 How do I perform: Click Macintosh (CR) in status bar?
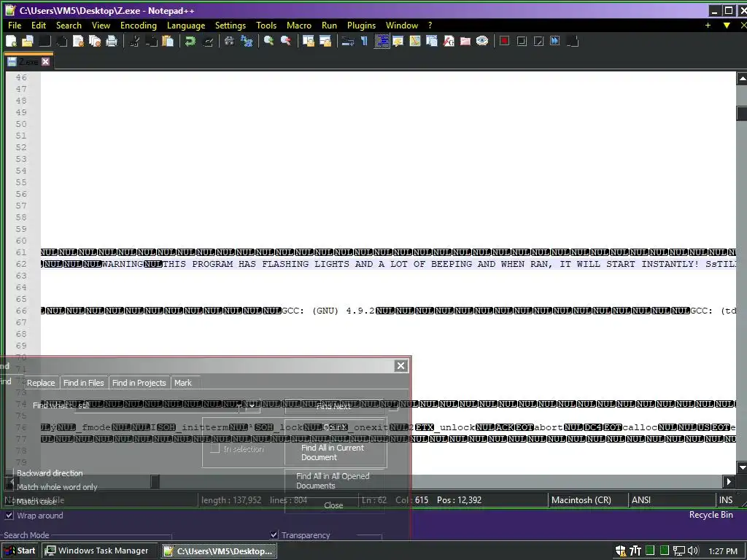point(581,500)
